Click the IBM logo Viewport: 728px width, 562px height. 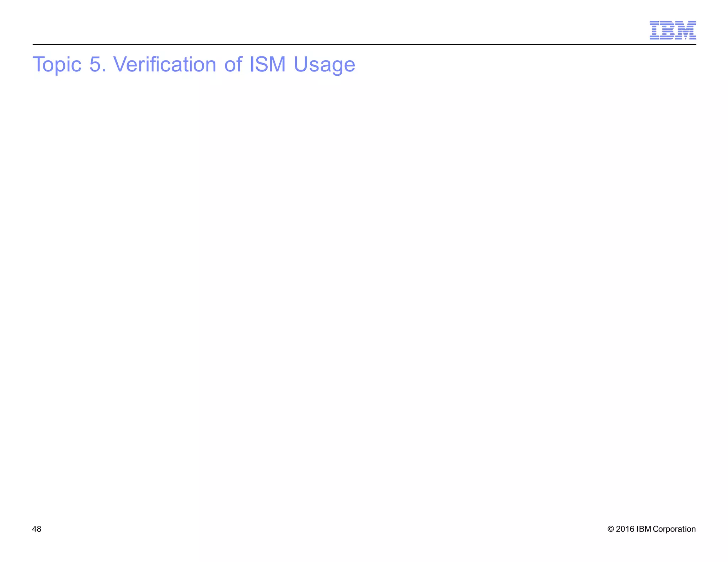click(x=673, y=30)
